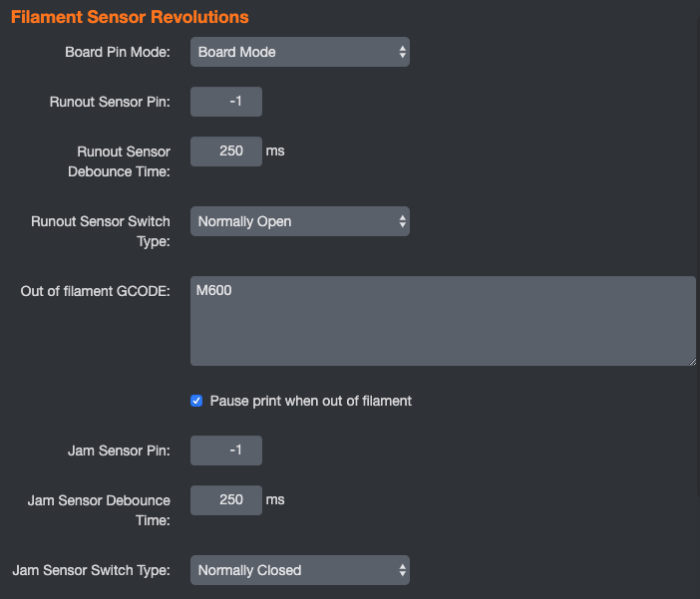Edit the Jam Sensor Debounce Time value
The width and height of the screenshot is (700, 599).
tap(226, 500)
